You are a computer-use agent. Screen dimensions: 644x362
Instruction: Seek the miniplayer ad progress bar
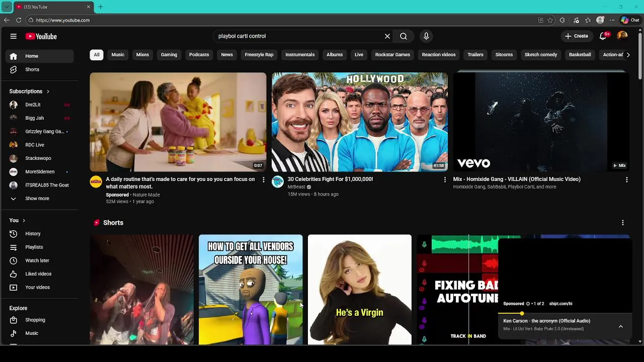(x=565, y=314)
